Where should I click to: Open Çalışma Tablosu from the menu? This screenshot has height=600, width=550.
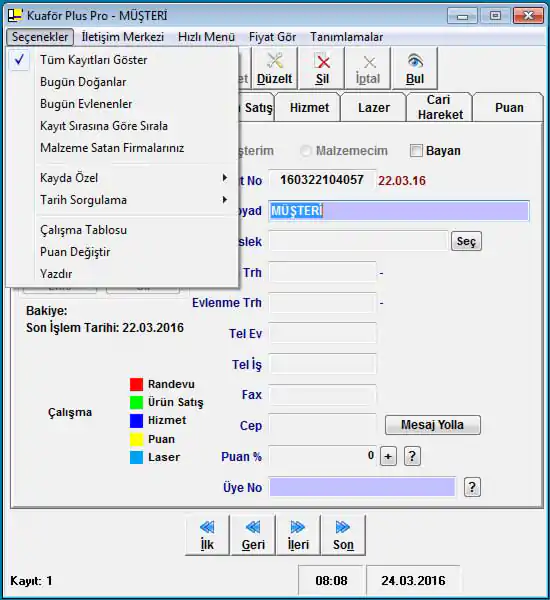(122, 230)
